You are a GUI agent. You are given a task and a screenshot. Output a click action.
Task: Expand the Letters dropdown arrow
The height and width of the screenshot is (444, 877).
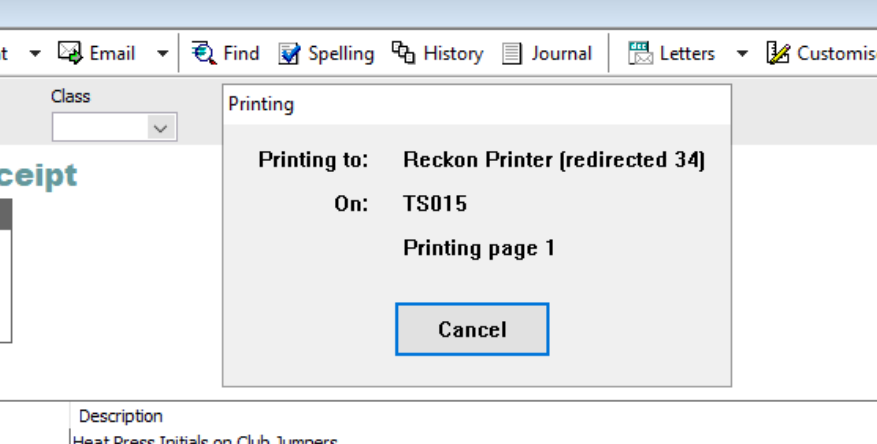[x=742, y=54]
